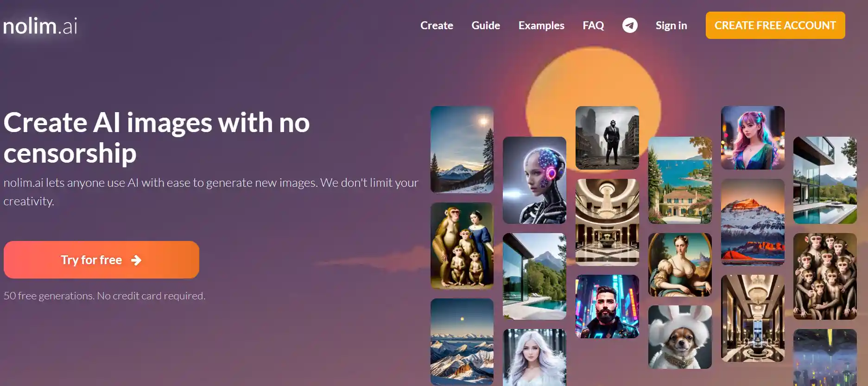Open the glass house with pool image at right

pyautogui.click(x=825, y=180)
